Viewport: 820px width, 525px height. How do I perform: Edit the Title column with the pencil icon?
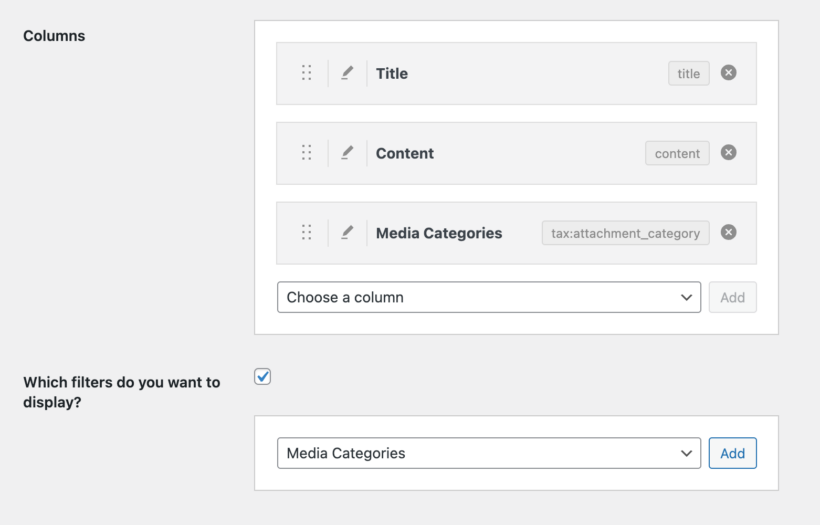(x=347, y=73)
